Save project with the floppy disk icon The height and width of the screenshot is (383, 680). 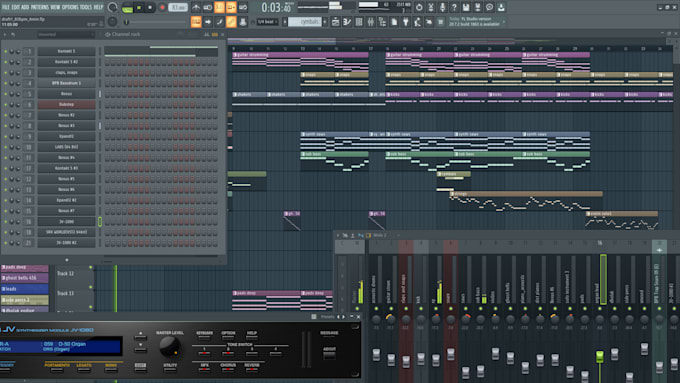(466, 7)
